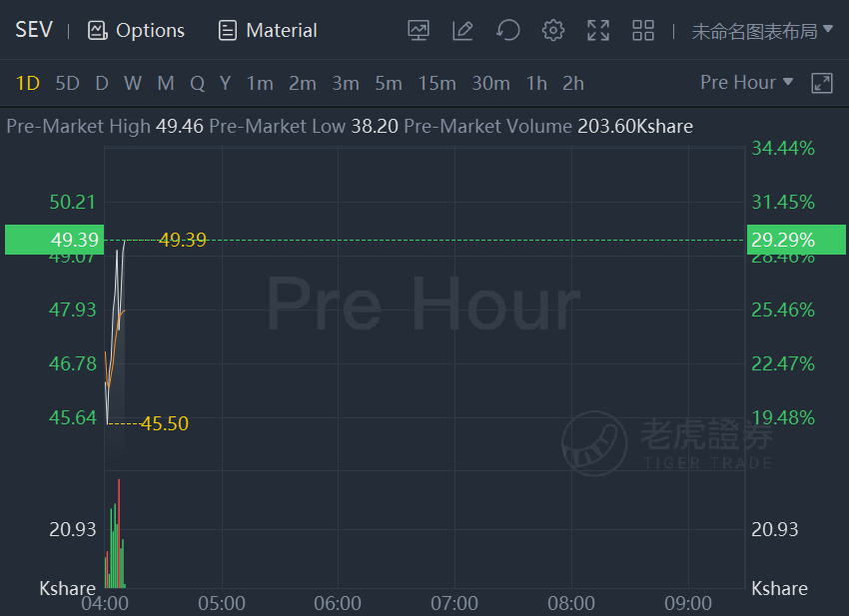Select the drawing pencil tool
Image resolution: width=849 pixels, height=616 pixels.
click(462, 31)
